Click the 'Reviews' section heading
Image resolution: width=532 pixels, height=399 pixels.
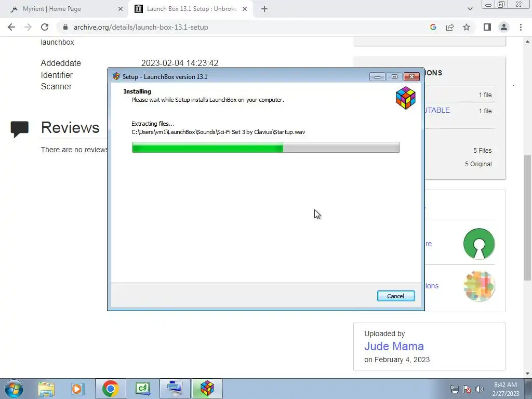click(70, 128)
